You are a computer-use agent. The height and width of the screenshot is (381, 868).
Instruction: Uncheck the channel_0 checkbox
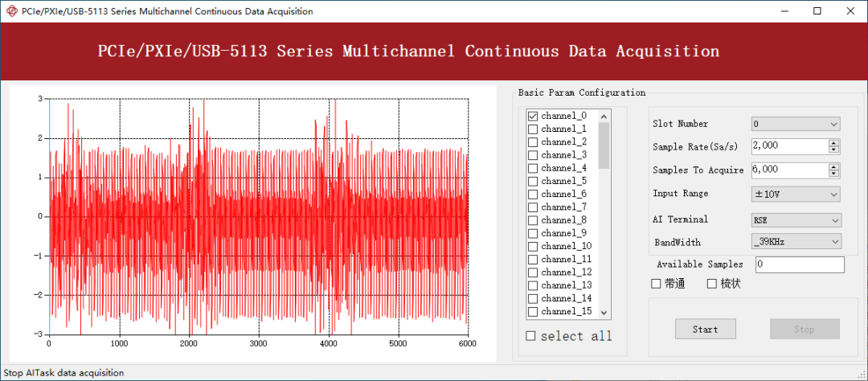(533, 117)
